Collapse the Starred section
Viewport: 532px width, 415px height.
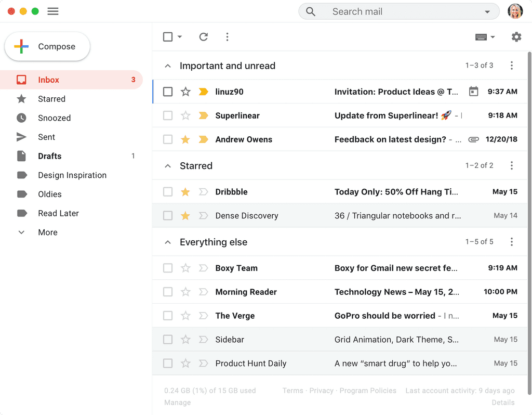(x=168, y=166)
